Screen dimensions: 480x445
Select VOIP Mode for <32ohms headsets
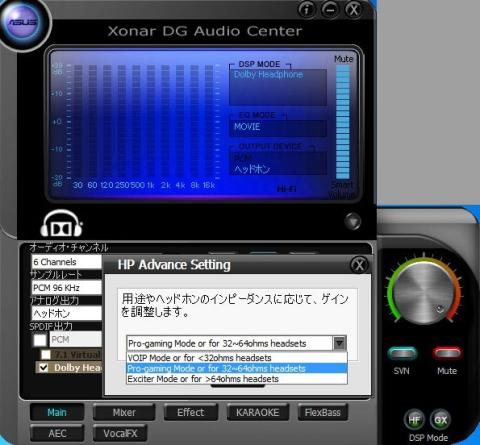(x=237, y=358)
